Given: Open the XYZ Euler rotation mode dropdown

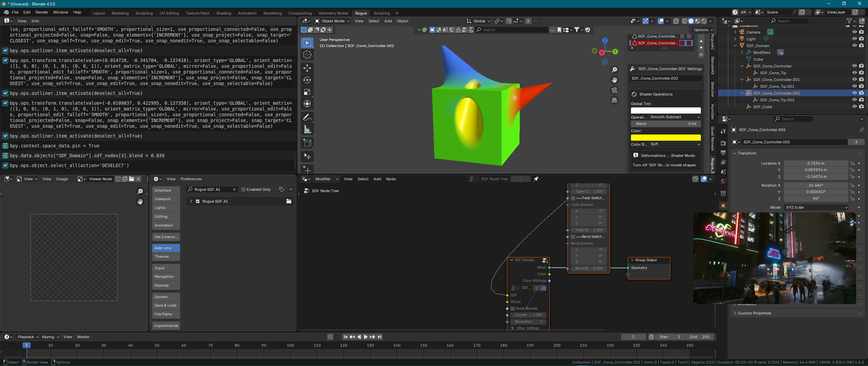Looking at the screenshot, I should point(816,207).
